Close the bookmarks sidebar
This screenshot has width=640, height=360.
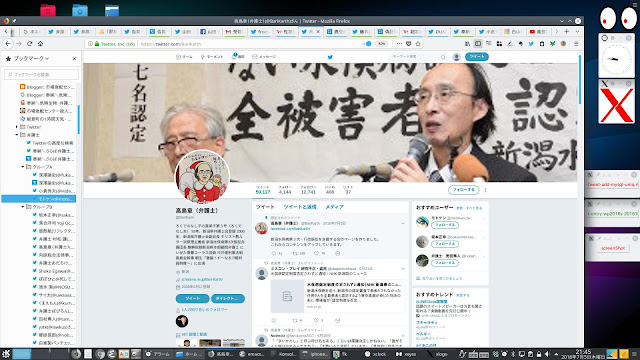click(x=74, y=59)
